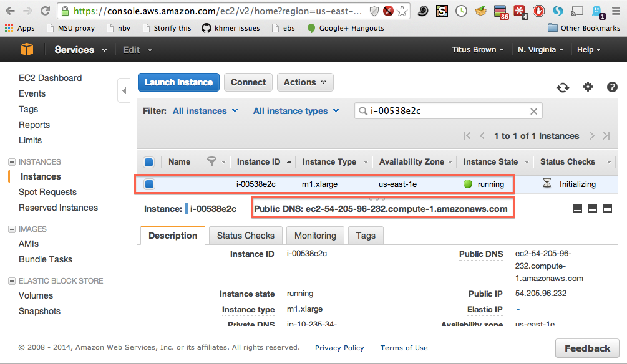
Task: Open the N. Virginia region selector
Action: (x=540, y=49)
